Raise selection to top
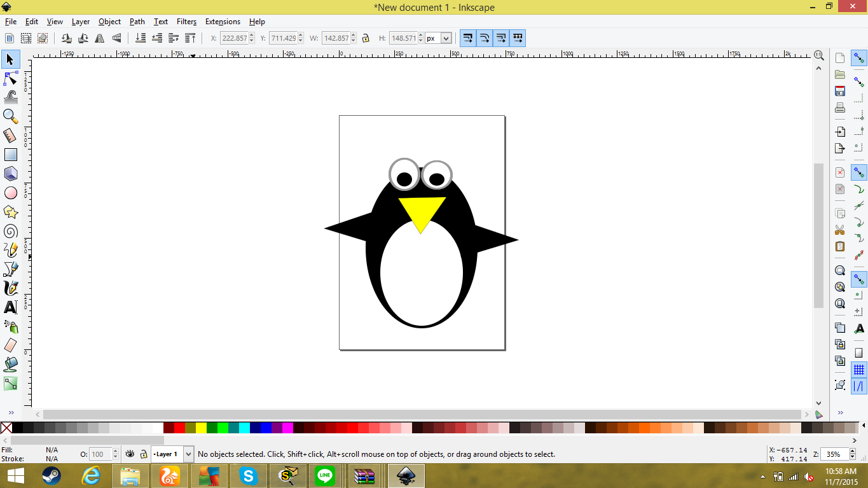Image resolution: width=868 pixels, height=488 pixels. point(190,38)
